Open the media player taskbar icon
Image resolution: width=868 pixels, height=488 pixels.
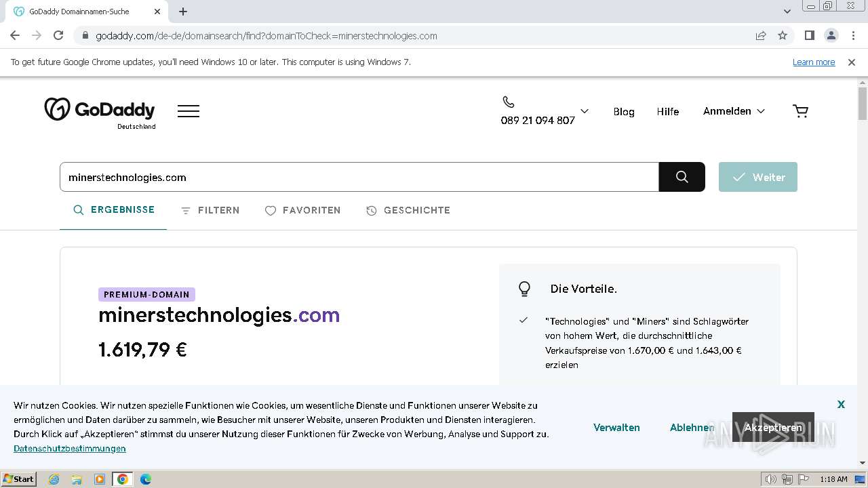point(100,479)
